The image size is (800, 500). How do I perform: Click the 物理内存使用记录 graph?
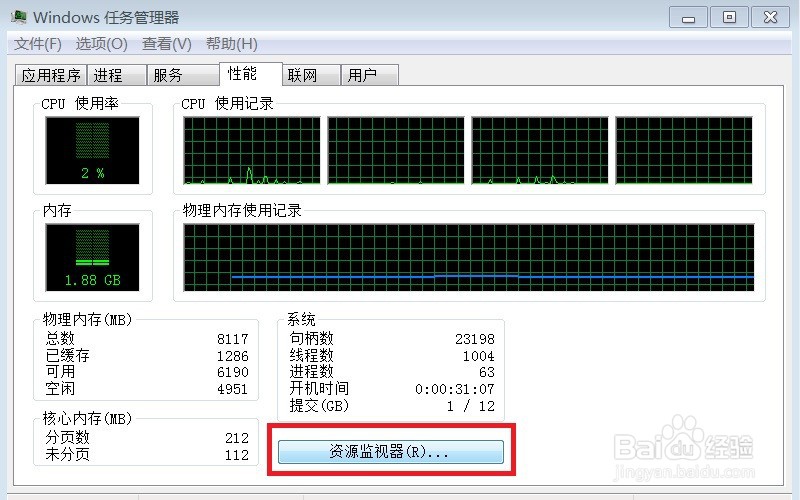469,257
